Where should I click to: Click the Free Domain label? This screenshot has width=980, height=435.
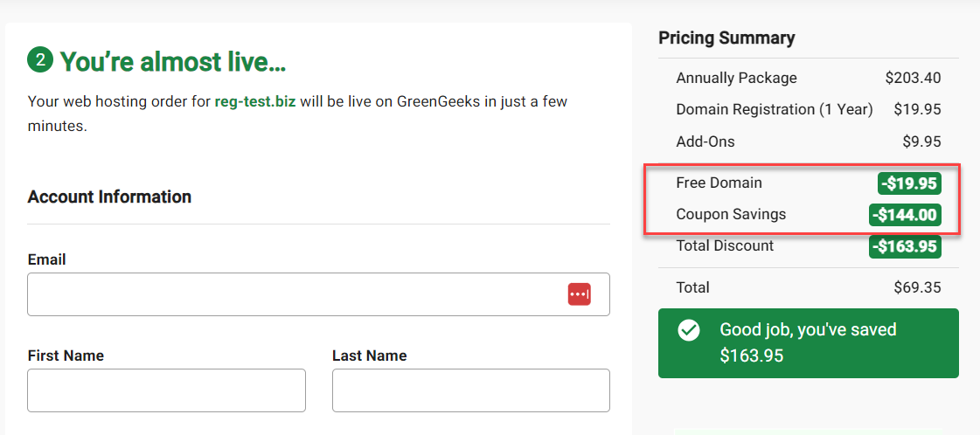(719, 183)
